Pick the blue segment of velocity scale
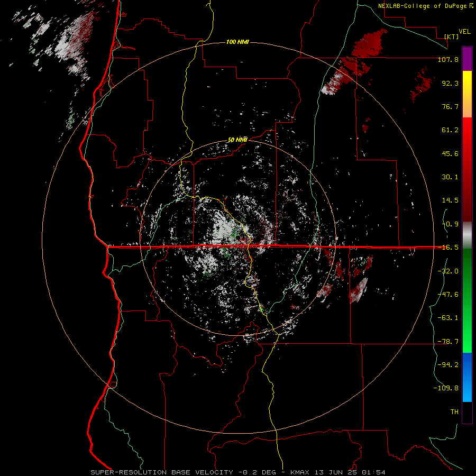Screen dimensions: 476x476 [x=467, y=377]
